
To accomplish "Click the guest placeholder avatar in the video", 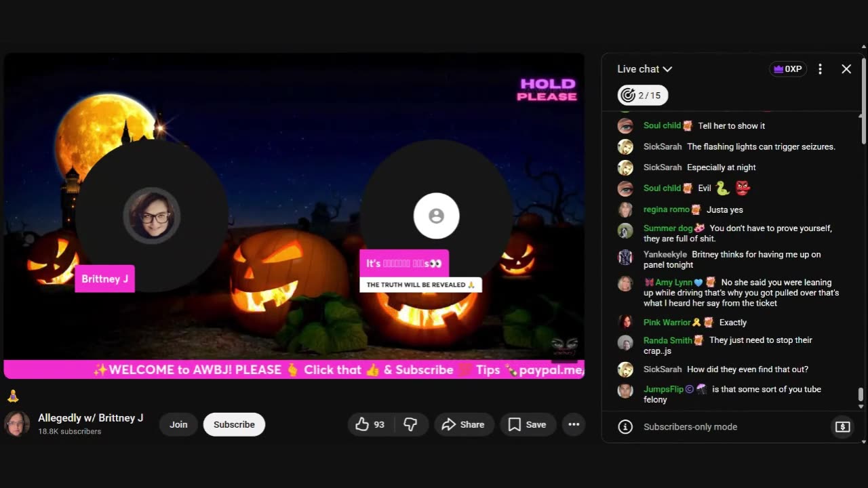I will [x=437, y=216].
